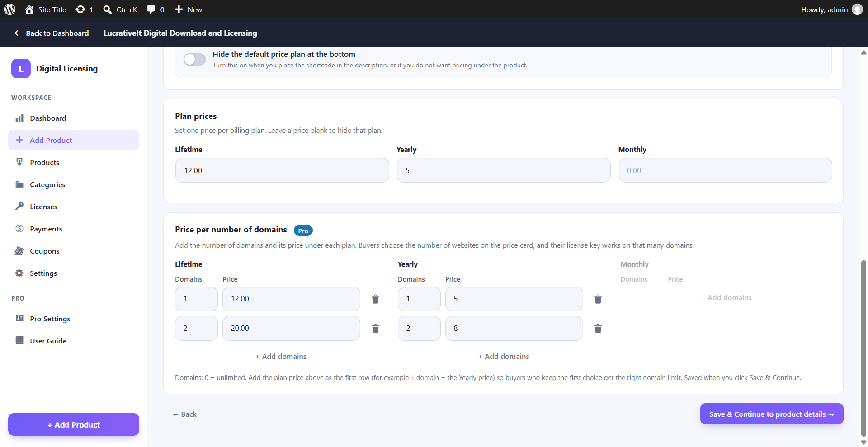The width and height of the screenshot is (868, 447).
Task: Open Licenses menu item
Action: [74, 207]
